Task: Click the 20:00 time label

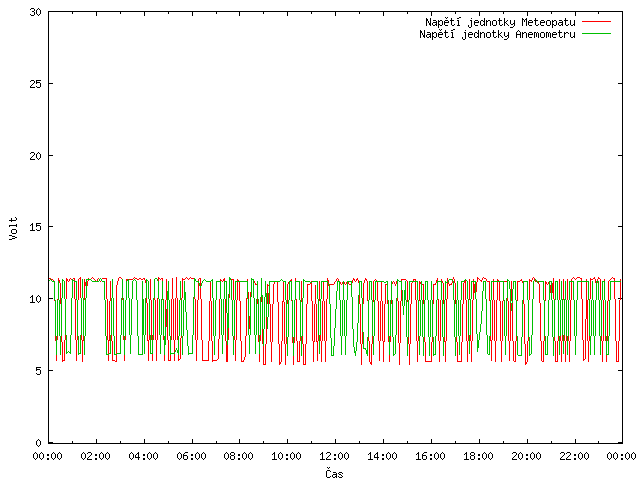Action: pyautogui.click(x=527, y=456)
